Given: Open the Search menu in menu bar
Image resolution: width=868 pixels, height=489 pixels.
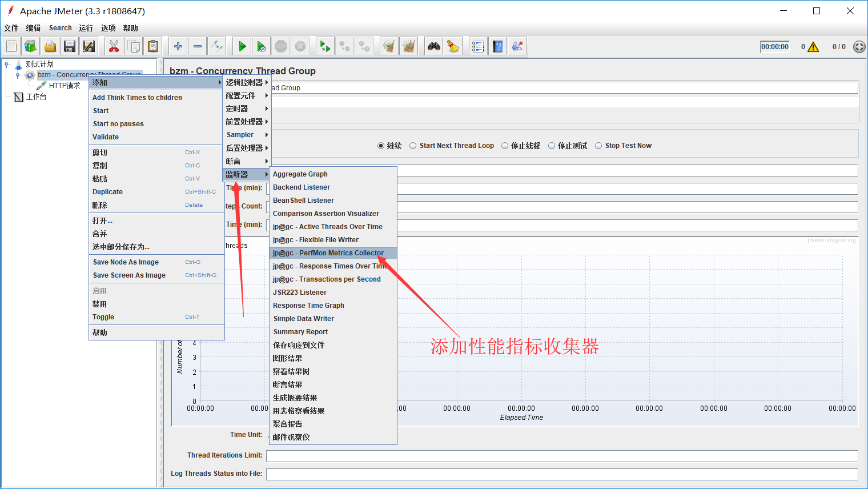Looking at the screenshot, I should (x=60, y=27).
